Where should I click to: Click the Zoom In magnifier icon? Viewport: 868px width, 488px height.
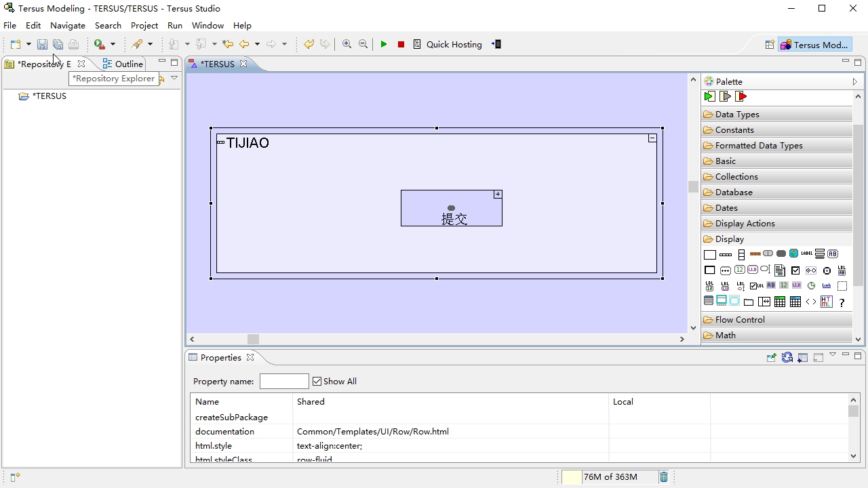click(347, 44)
